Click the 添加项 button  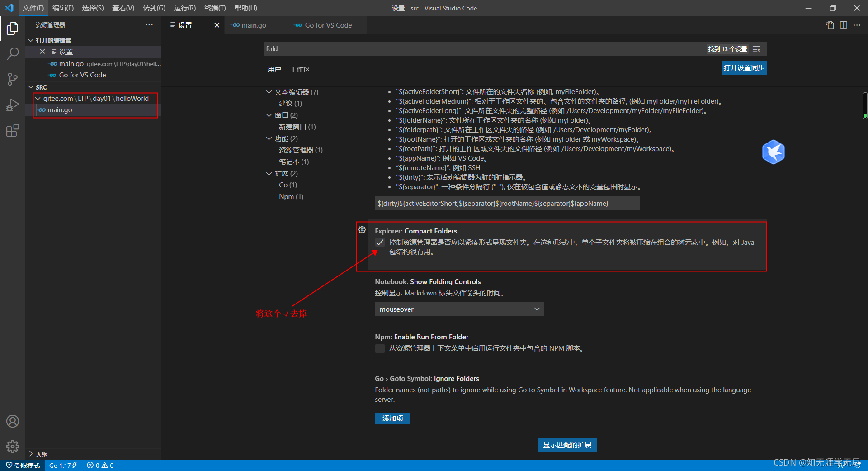coord(392,419)
